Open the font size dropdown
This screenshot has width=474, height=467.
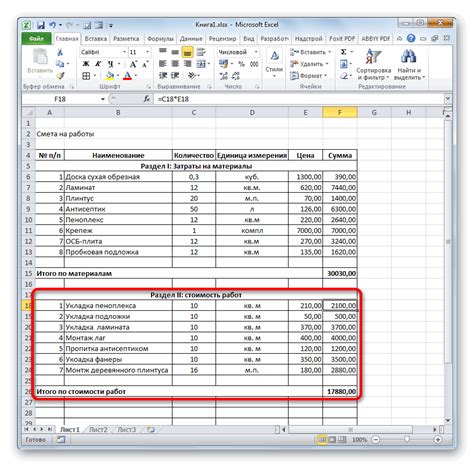147,52
